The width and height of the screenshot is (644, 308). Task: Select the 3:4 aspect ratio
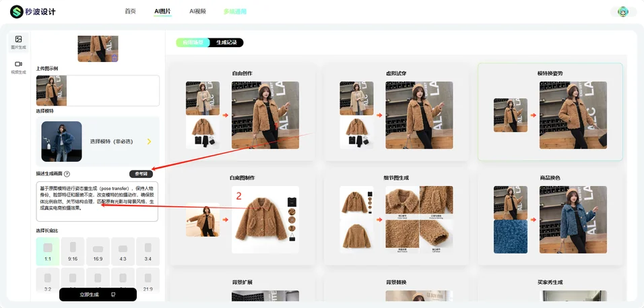[x=148, y=251]
